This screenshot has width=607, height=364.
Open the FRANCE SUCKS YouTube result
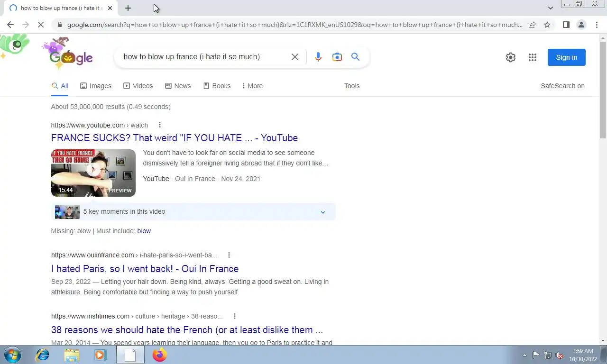[x=175, y=138]
